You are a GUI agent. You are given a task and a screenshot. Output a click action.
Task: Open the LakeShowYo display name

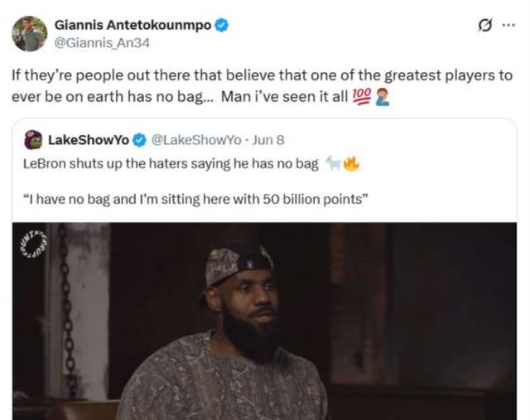coord(89,139)
